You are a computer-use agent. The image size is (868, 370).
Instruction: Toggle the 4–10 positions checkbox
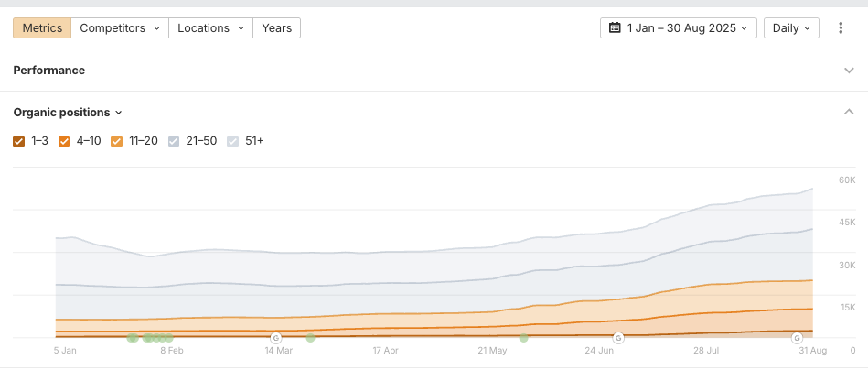pyautogui.click(x=64, y=141)
